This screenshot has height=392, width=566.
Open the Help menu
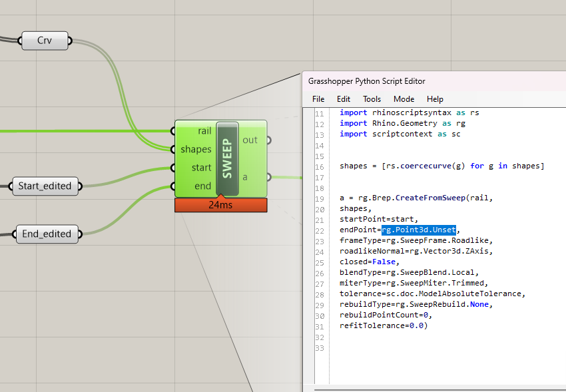click(x=434, y=98)
